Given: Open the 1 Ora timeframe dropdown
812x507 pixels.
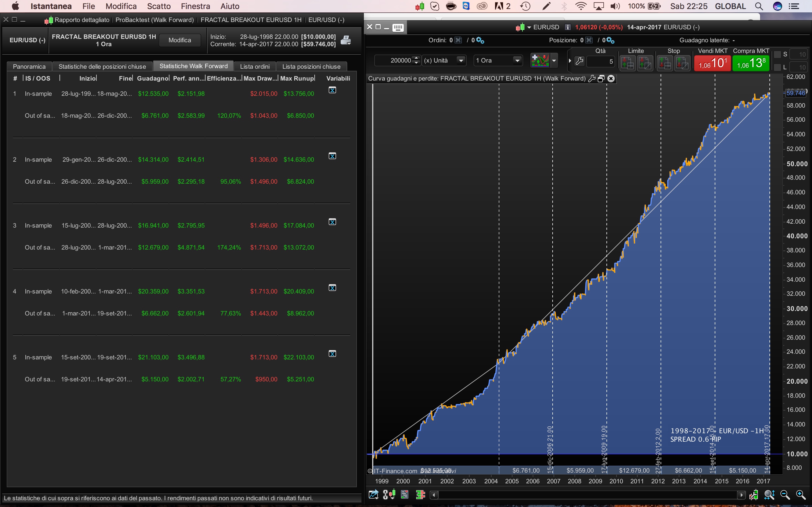Looking at the screenshot, I should pyautogui.click(x=517, y=61).
